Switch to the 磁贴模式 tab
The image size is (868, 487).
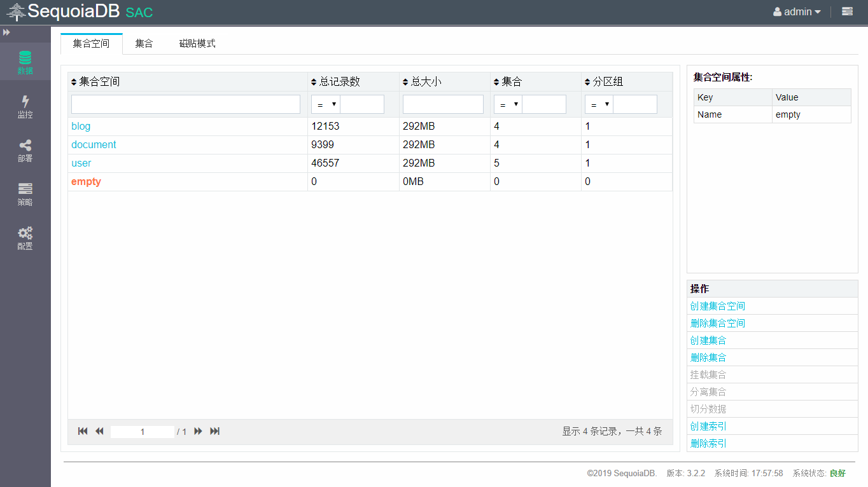[197, 43]
